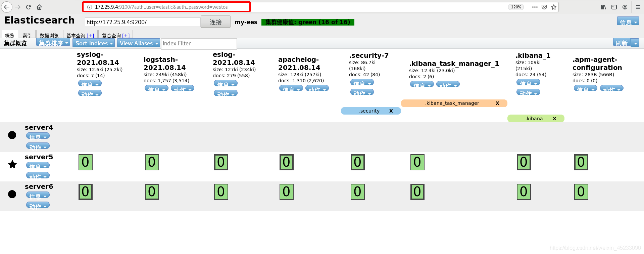This screenshot has width=644, height=254.
Task: Reload the page with the refresh icon
Action: tap(29, 7)
